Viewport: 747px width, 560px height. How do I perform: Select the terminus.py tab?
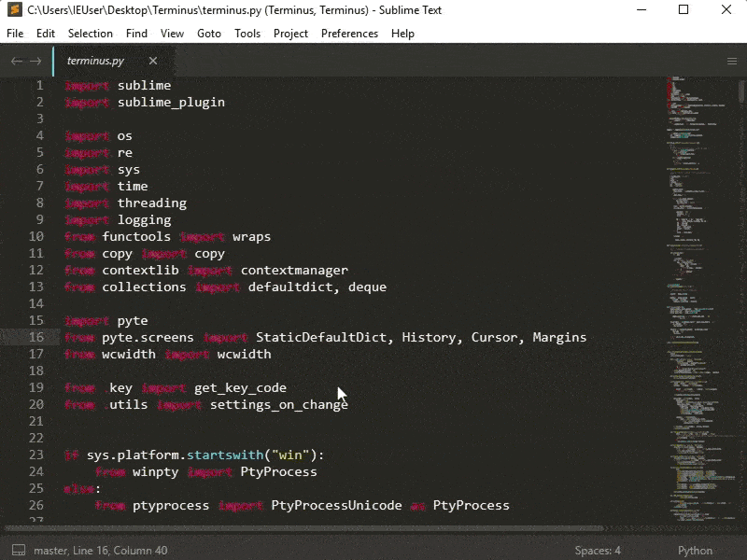pyautogui.click(x=95, y=61)
